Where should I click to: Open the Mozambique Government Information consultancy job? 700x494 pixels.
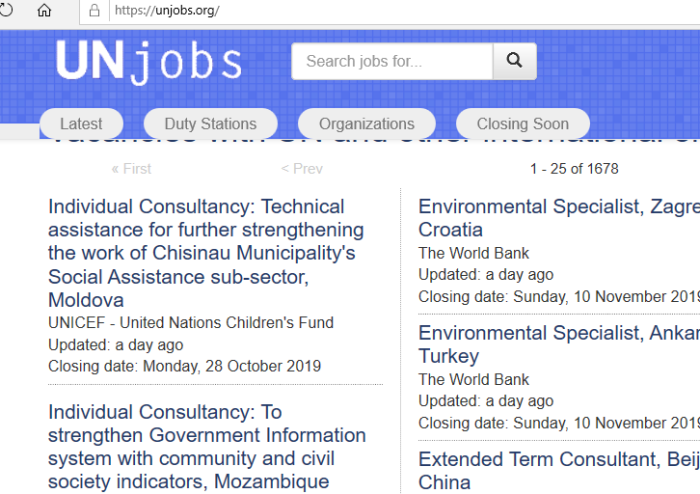207,447
